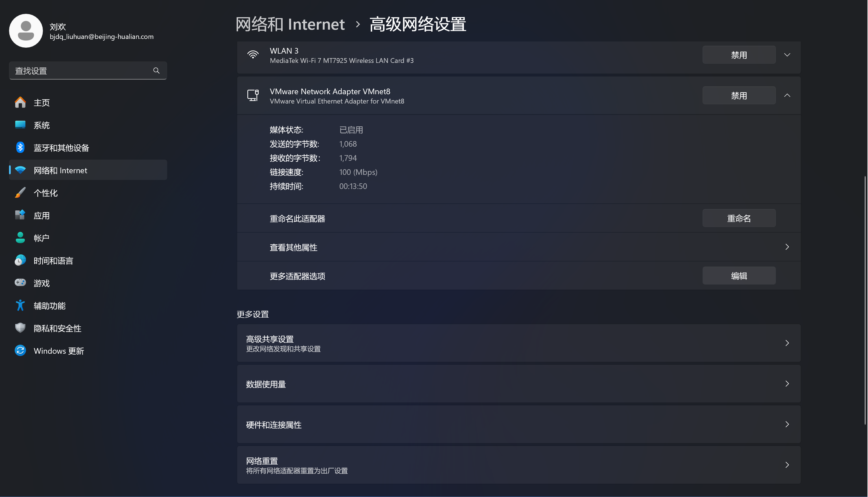This screenshot has height=497, width=868.
Task: Expand the WLAN 3 details chevron
Action: pos(787,55)
